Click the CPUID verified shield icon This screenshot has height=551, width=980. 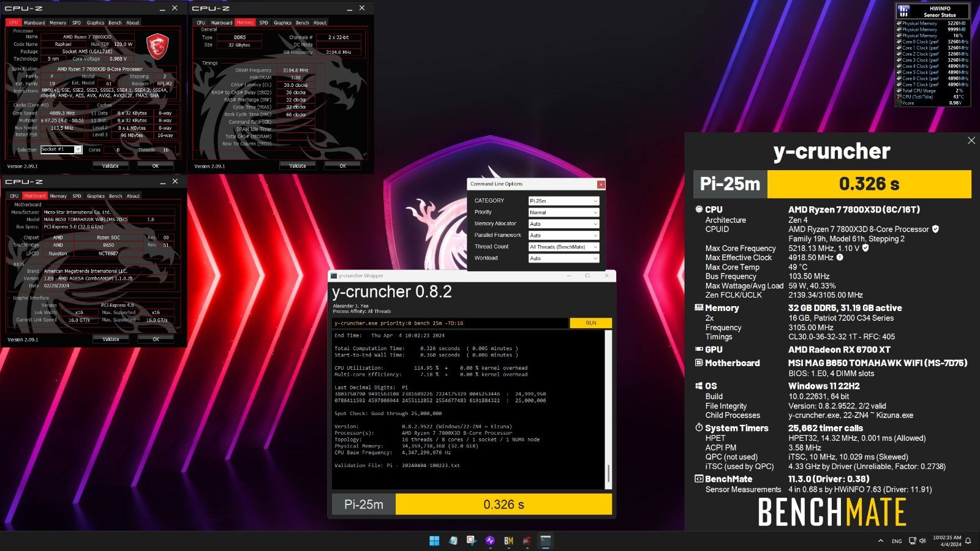click(935, 229)
